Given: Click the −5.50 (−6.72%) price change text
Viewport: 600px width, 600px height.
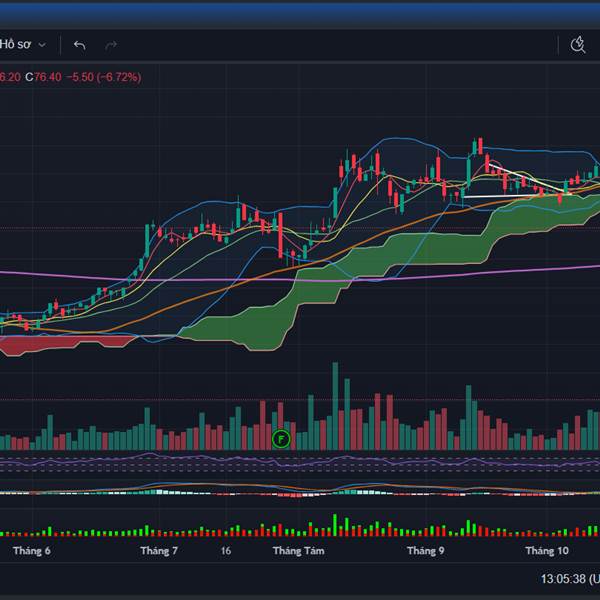Looking at the screenshot, I should (x=103, y=77).
